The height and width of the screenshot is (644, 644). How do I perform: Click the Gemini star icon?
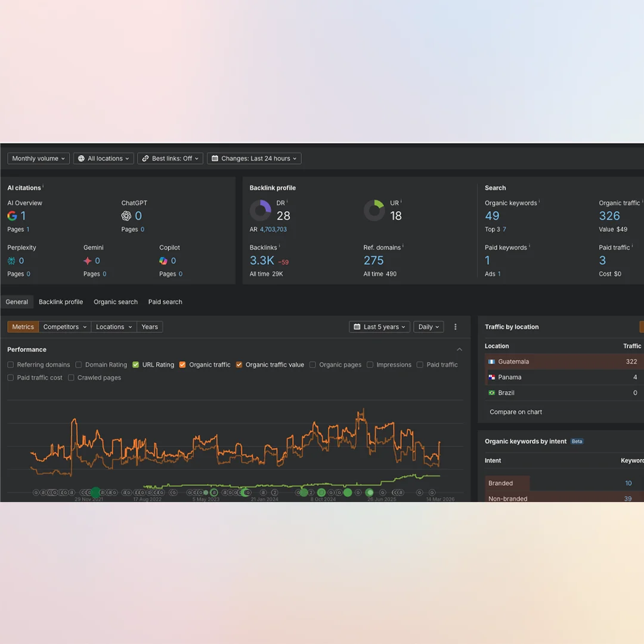[88, 261]
